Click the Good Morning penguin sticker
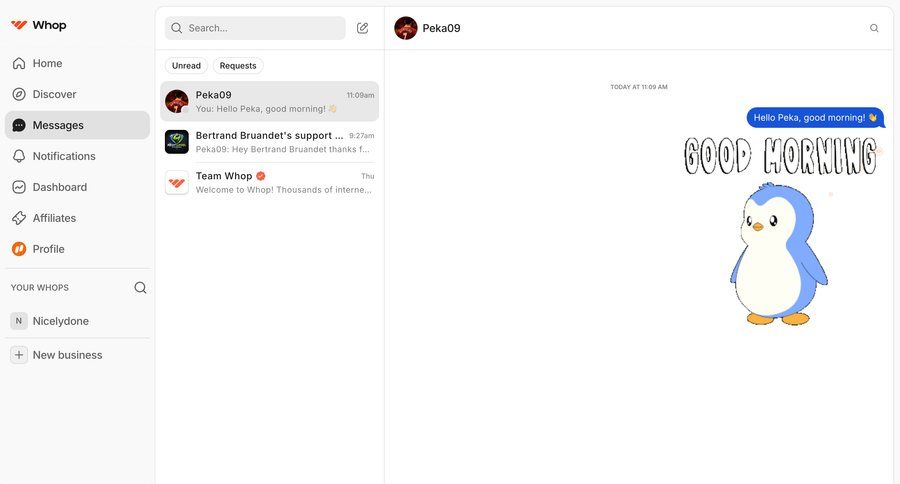 (x=781, y=231)
